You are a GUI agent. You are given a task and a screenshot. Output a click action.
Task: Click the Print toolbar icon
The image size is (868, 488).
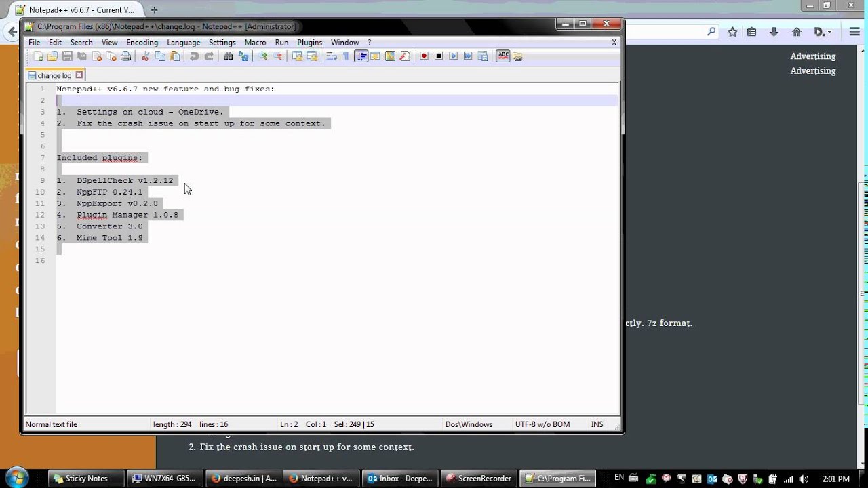pos(125,56)
